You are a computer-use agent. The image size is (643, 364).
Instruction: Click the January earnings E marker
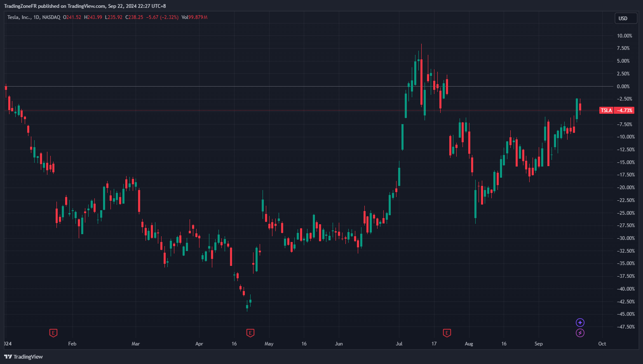point(53,333)
